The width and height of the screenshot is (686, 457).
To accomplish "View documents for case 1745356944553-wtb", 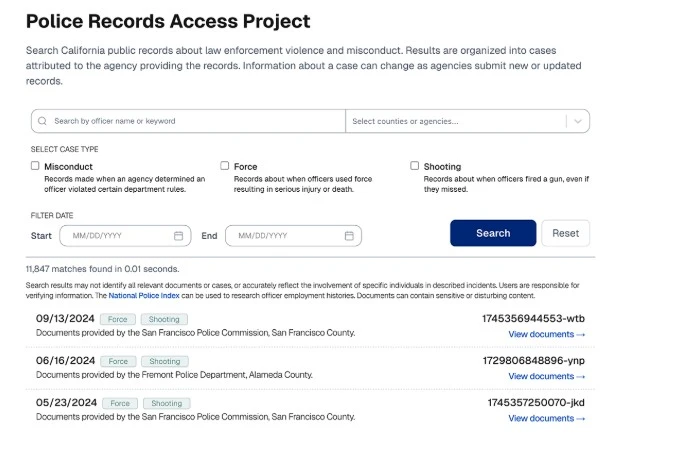I will (x=546, y=334).
